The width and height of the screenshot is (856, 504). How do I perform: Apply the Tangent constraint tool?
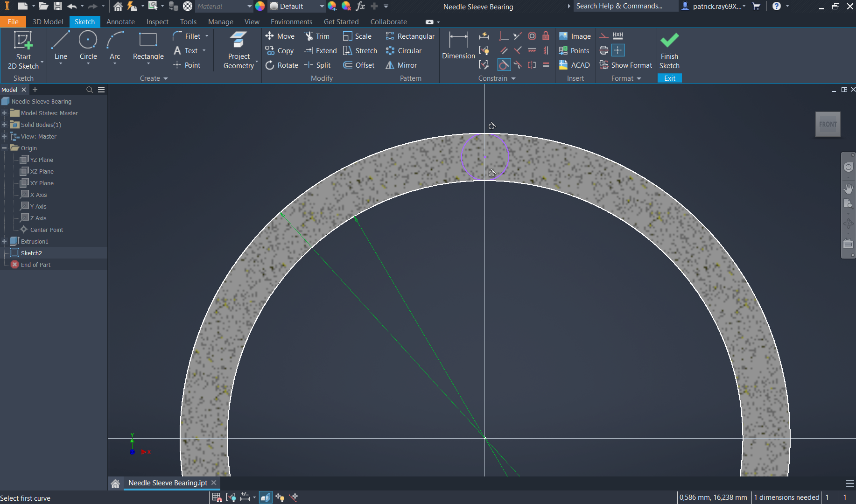click(x=504, y=65)
